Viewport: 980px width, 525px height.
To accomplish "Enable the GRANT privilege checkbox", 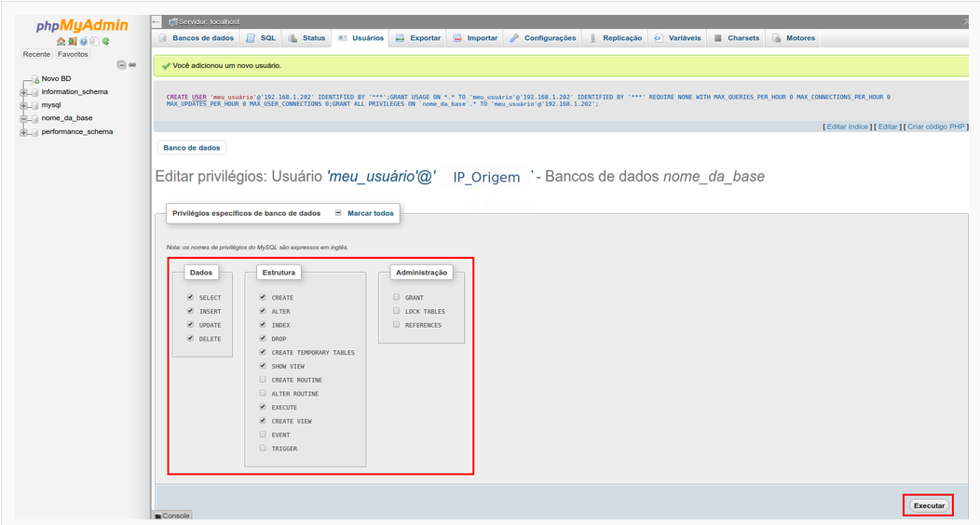I will click(396, 298).
